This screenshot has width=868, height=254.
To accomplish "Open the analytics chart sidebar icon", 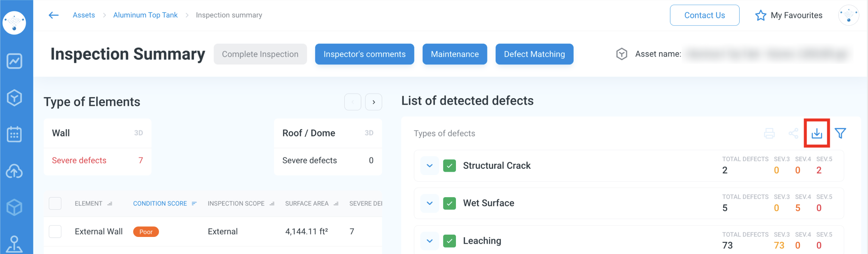I will tap(14, 61).
